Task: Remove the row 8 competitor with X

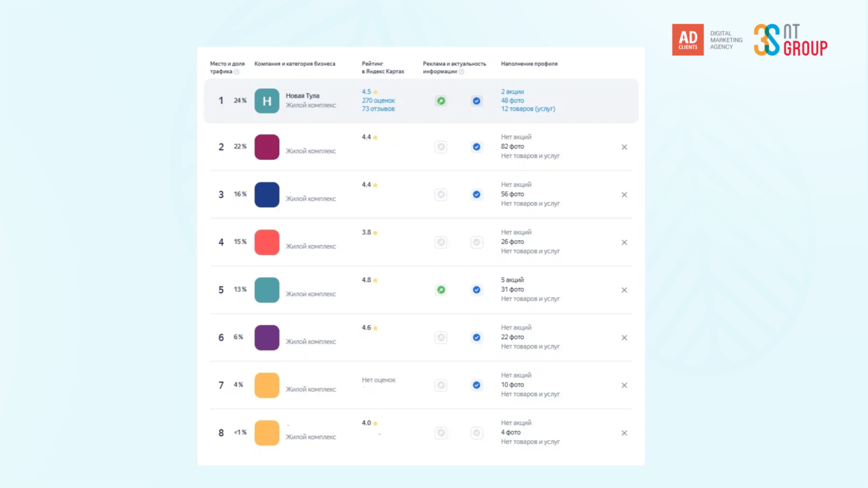Action: click(624, 433)
